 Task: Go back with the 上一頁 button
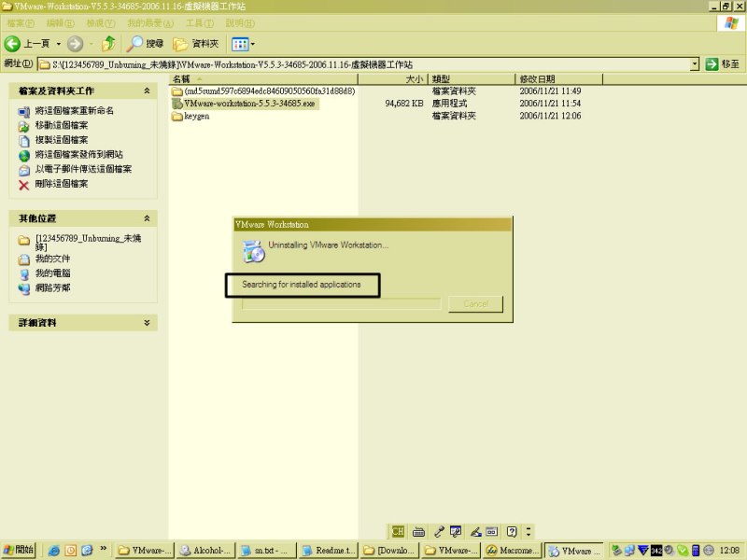pos(27,44)
